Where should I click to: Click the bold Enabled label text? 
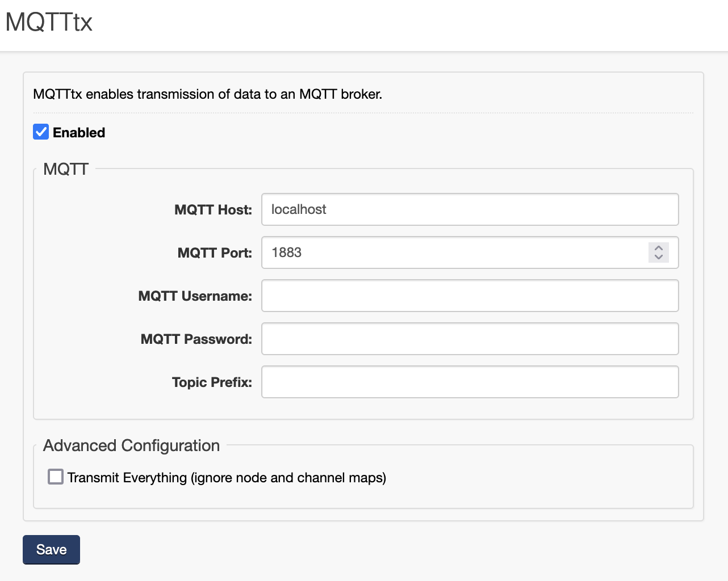coord(79,133)
